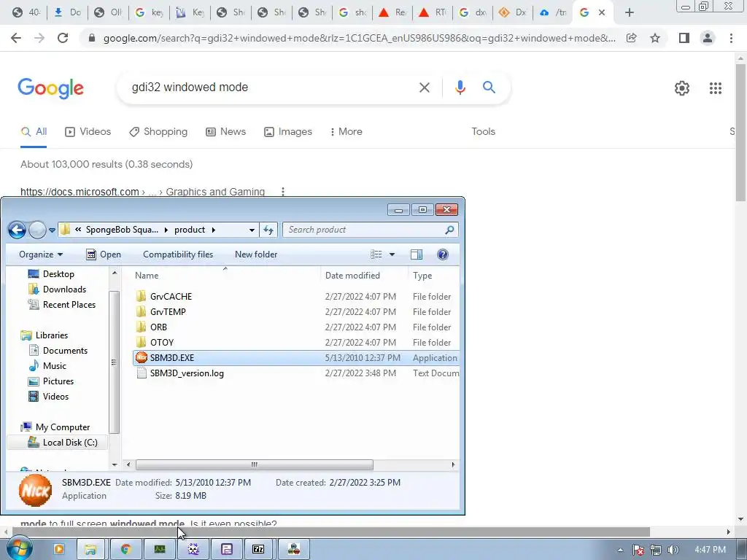Select Local Disk (C:) in sidebar
This screenshot has height=560, width=747.
point(58,443)
